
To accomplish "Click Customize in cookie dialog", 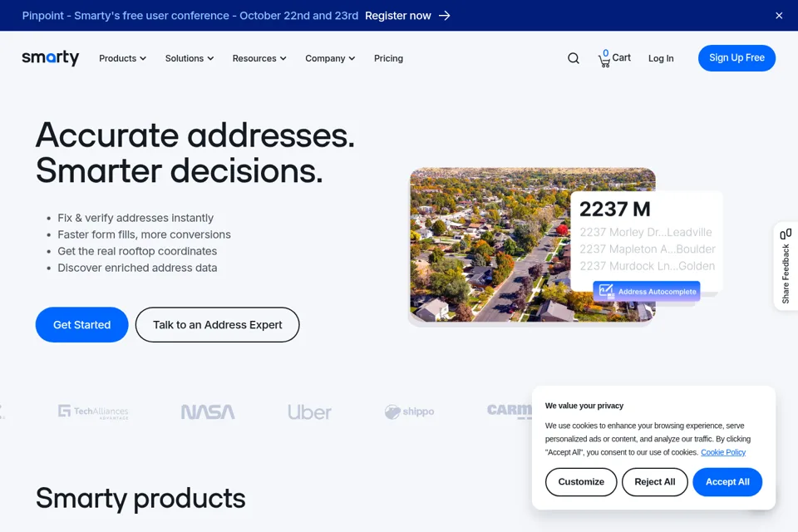I will click(x=581, y=481).
